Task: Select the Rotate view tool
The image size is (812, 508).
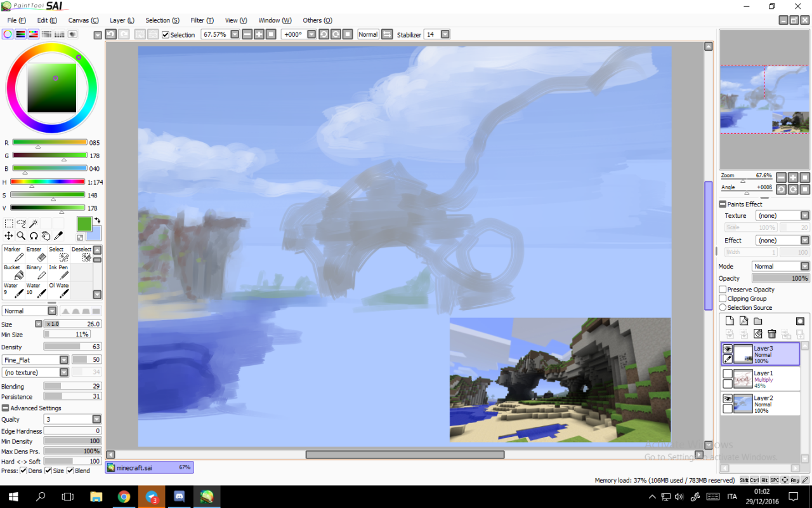Action: click(x=33, y=236)
